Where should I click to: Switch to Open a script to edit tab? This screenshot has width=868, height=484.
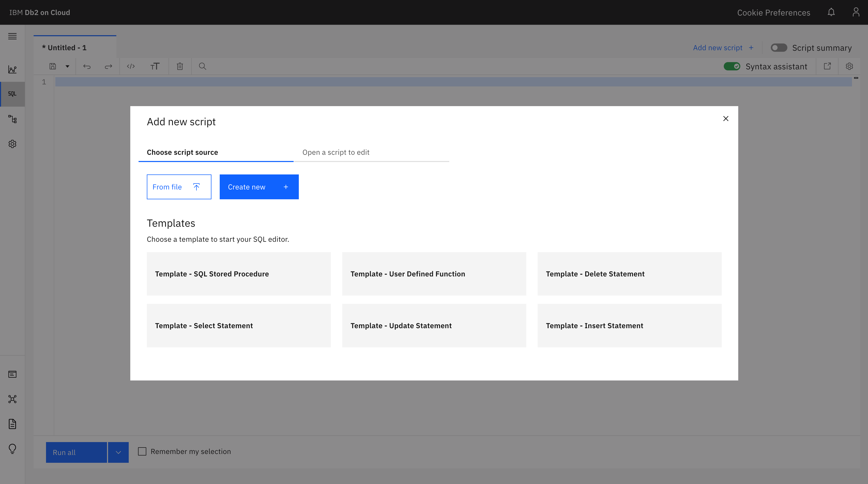coord(336,152)
